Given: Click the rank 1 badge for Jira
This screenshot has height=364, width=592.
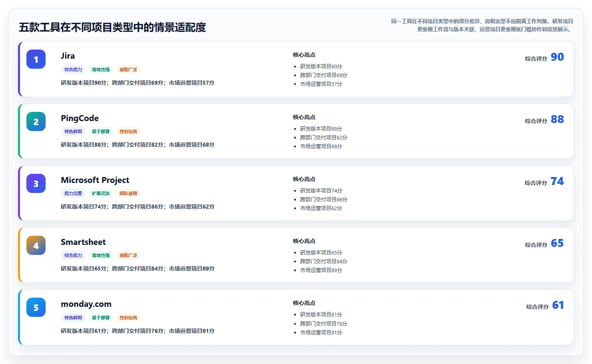Looking at the screenshot, I should 36,59.
